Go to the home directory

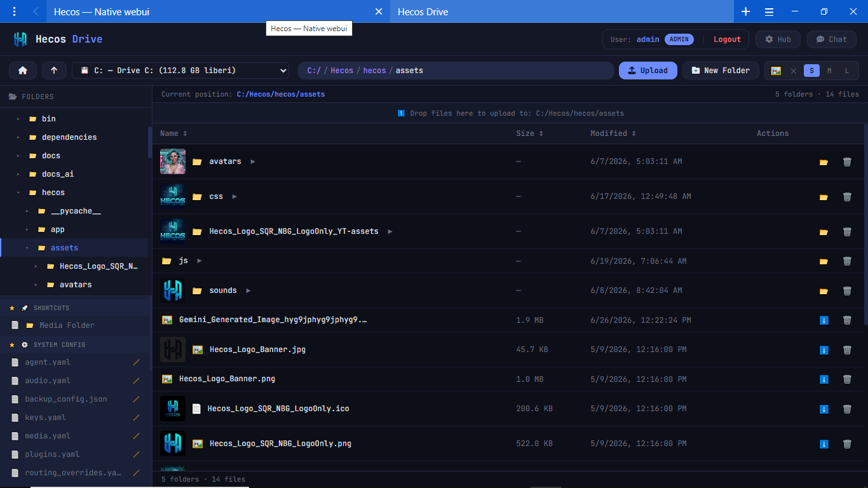tap(23, 71)
